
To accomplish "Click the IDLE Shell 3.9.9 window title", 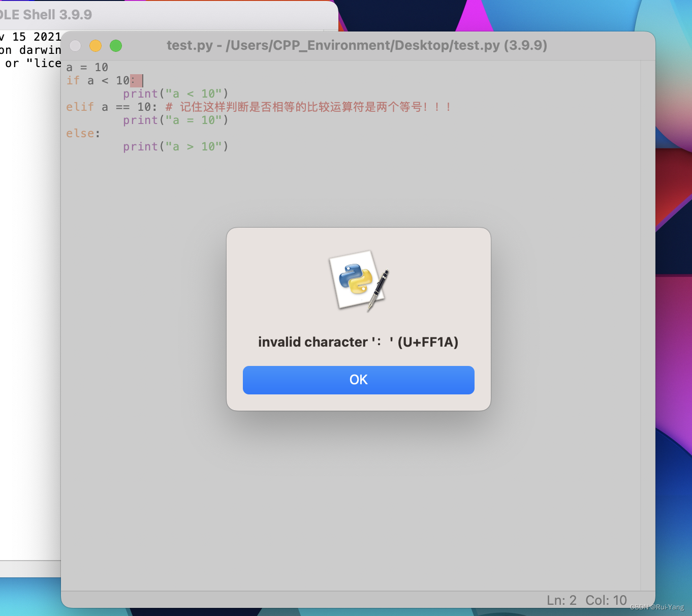I will pyautogui.click(x=46, y=15).
